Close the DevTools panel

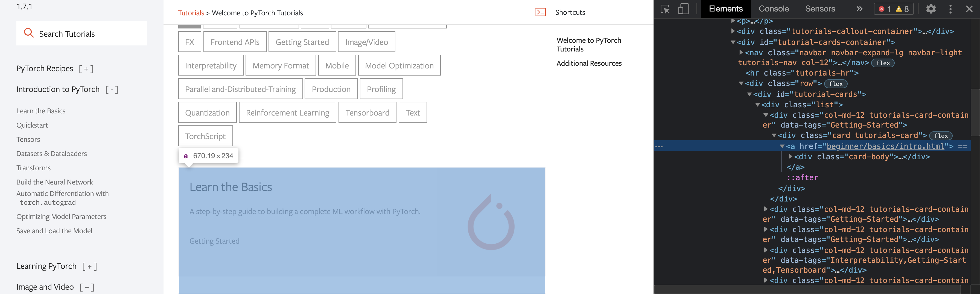point(969,9)
